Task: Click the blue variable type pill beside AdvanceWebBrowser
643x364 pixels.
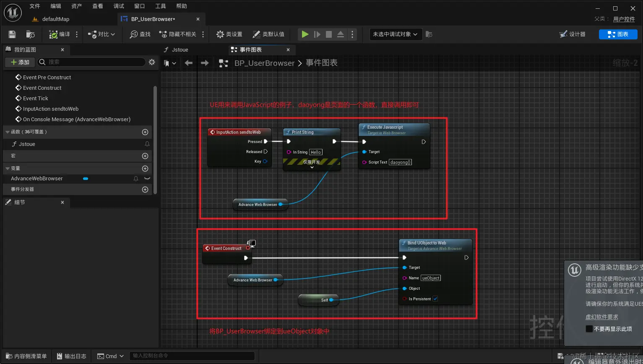Action: tap(86, 178)
